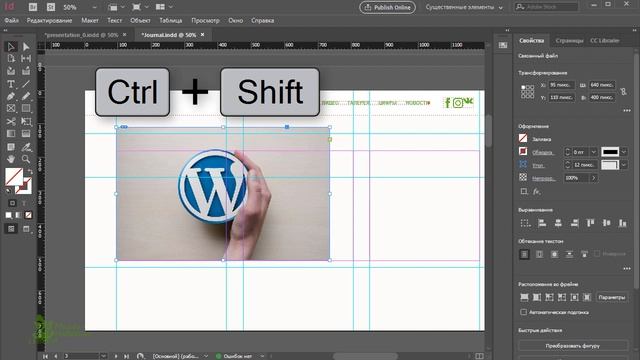The width and height of the screenshot is (640, 360).
Task: Select the Rectangle Frame tool
Action: [x=11, y=109]
